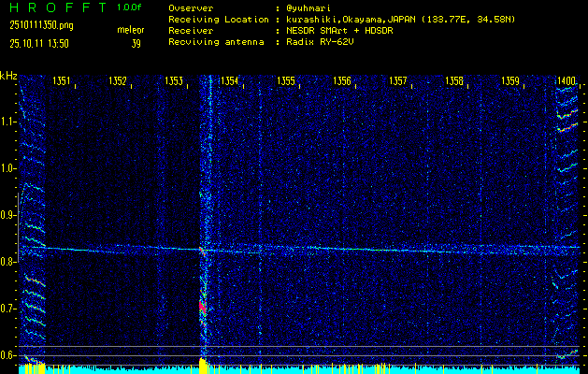Click the 1356 time marker

click(342, 81)
